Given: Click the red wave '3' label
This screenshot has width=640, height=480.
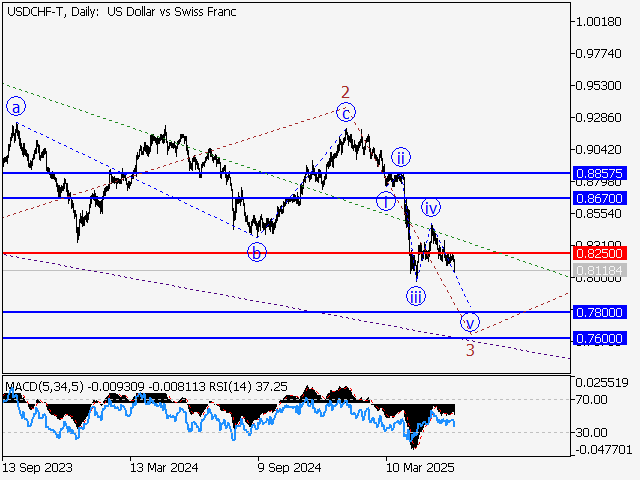Looking at the screenshot, I should [470, 349].
